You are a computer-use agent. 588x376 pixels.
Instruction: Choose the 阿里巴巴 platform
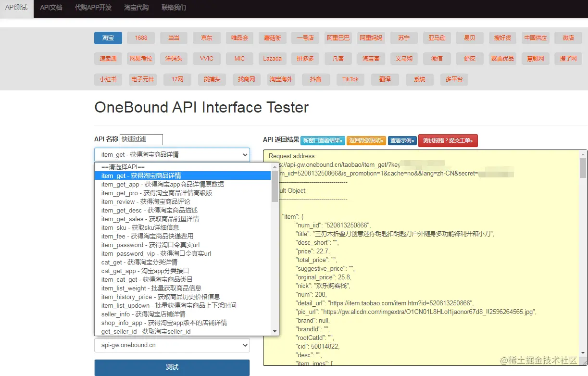tap(338, 38)
